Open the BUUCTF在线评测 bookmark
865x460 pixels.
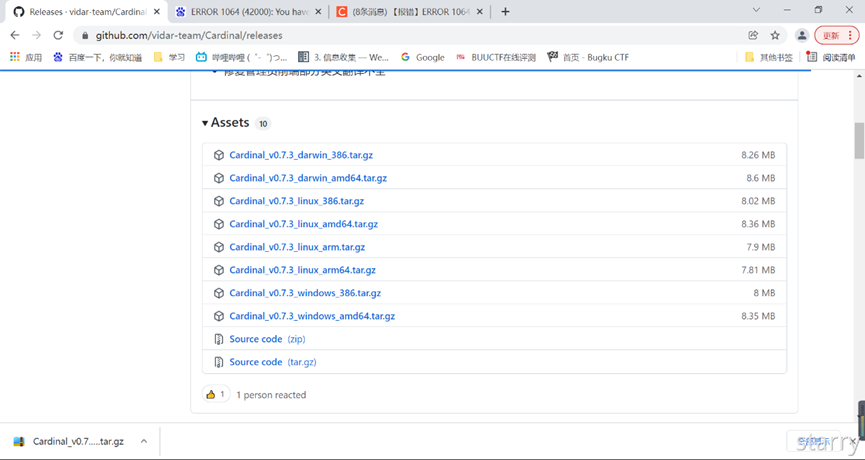click(x=496, y=57)
